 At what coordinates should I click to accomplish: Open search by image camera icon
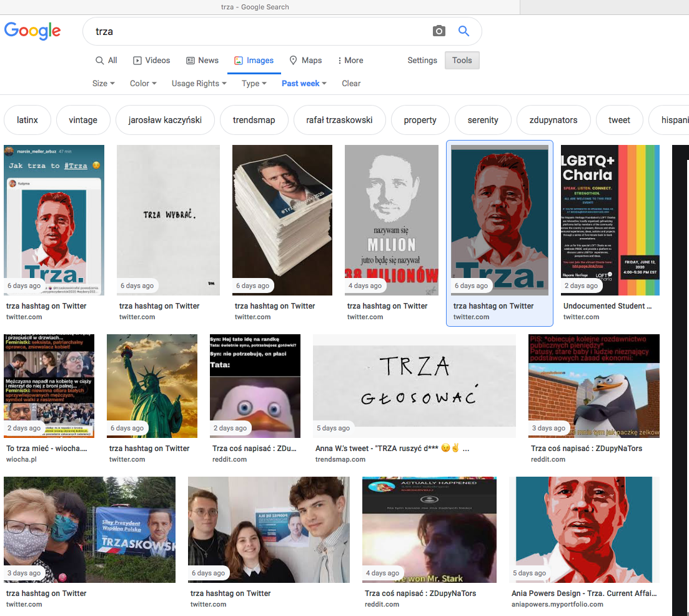(x=439, y=31)
